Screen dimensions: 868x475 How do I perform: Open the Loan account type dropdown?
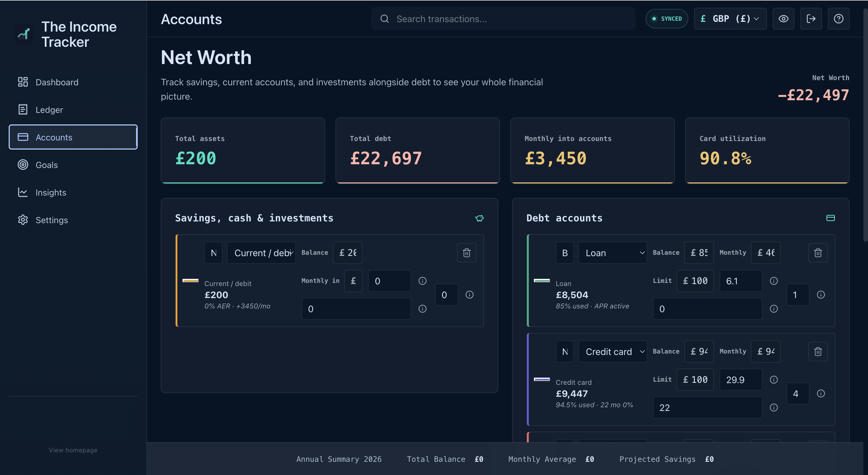(x=613, y=253)
